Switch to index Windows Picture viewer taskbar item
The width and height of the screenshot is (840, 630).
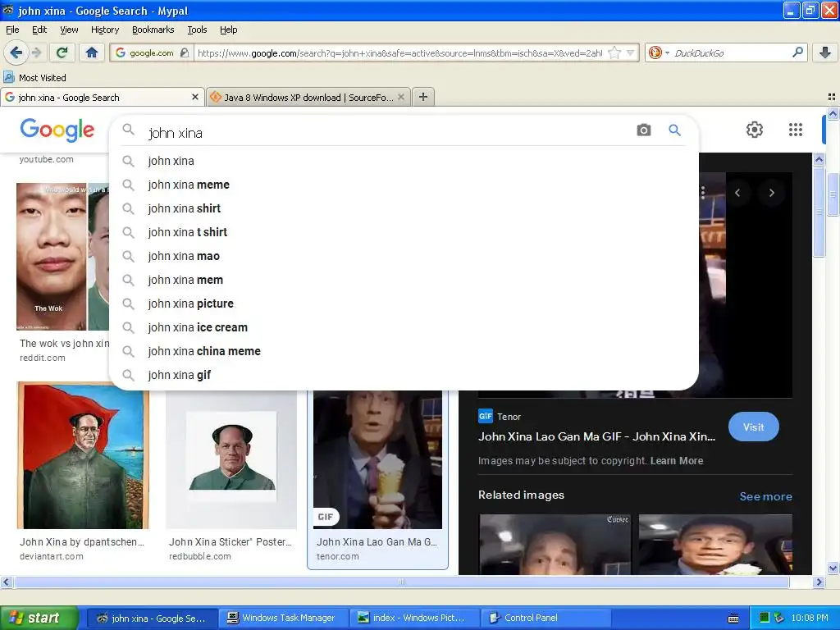pos(414,618)
